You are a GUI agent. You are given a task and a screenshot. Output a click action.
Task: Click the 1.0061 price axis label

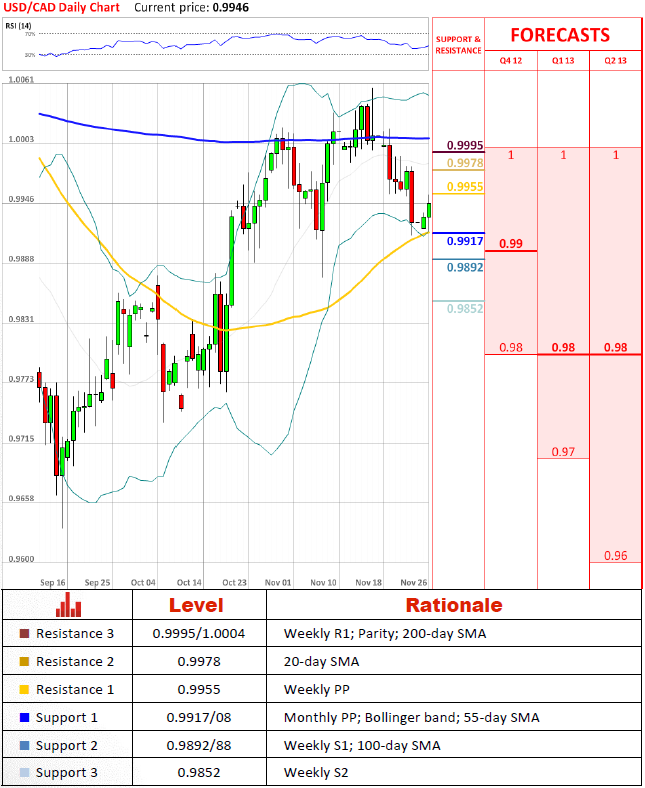21,79
